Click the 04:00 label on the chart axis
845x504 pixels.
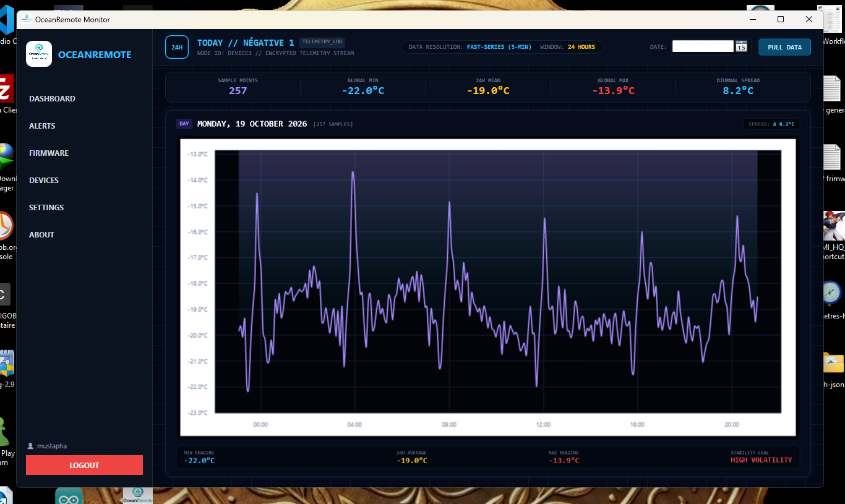[x=354, y=424]
